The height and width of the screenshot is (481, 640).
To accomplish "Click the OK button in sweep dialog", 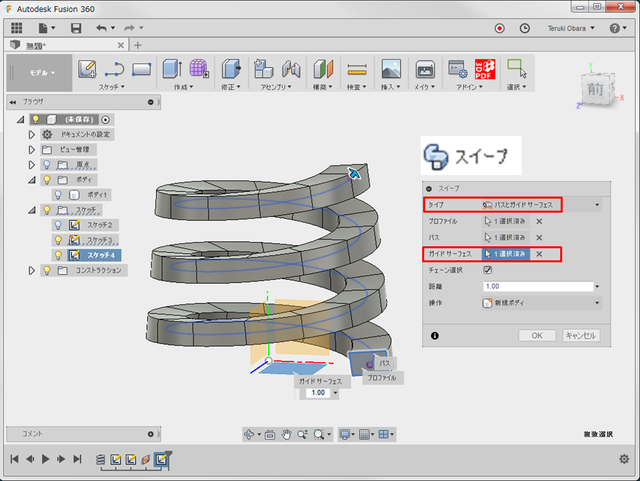I will [x=537, y=335].
